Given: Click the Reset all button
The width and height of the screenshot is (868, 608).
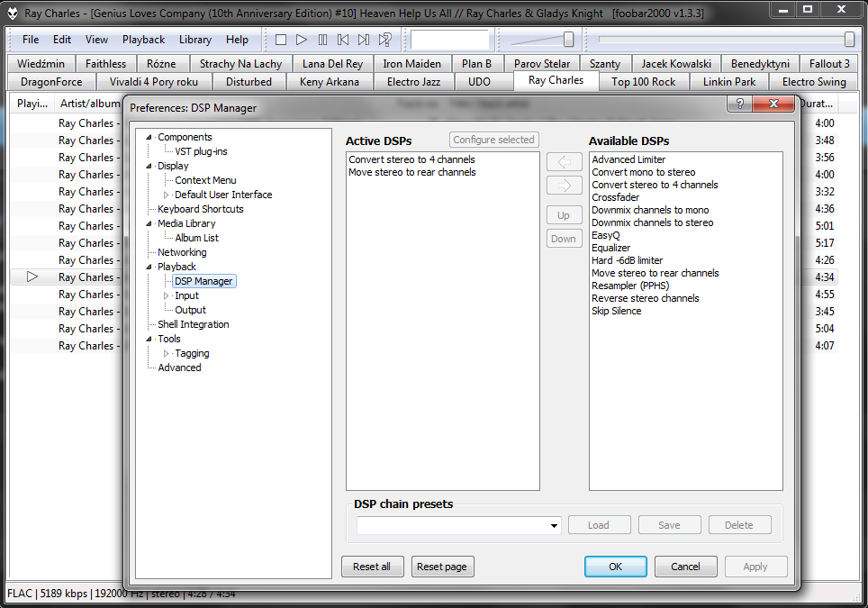Looking at the screenshot, I should (x=372, y=567).
